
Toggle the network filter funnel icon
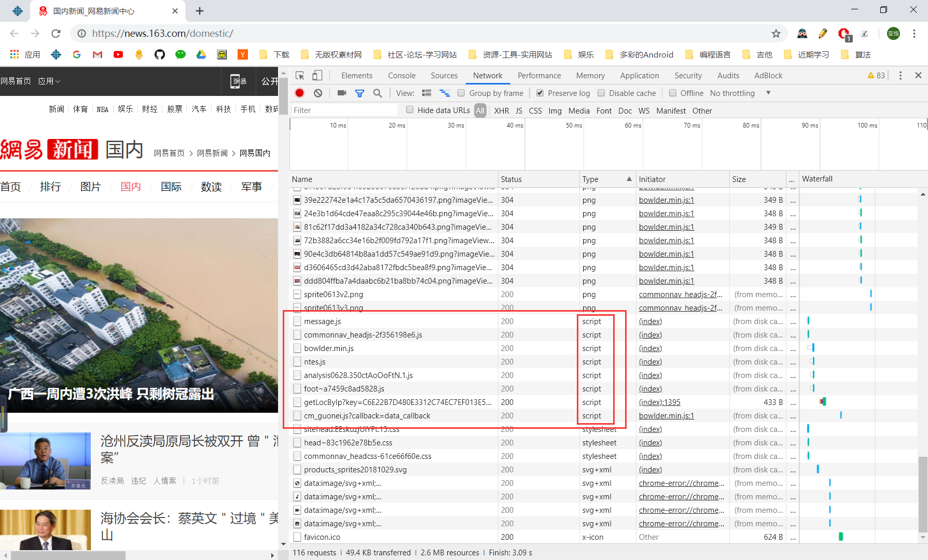coord(359,93)
